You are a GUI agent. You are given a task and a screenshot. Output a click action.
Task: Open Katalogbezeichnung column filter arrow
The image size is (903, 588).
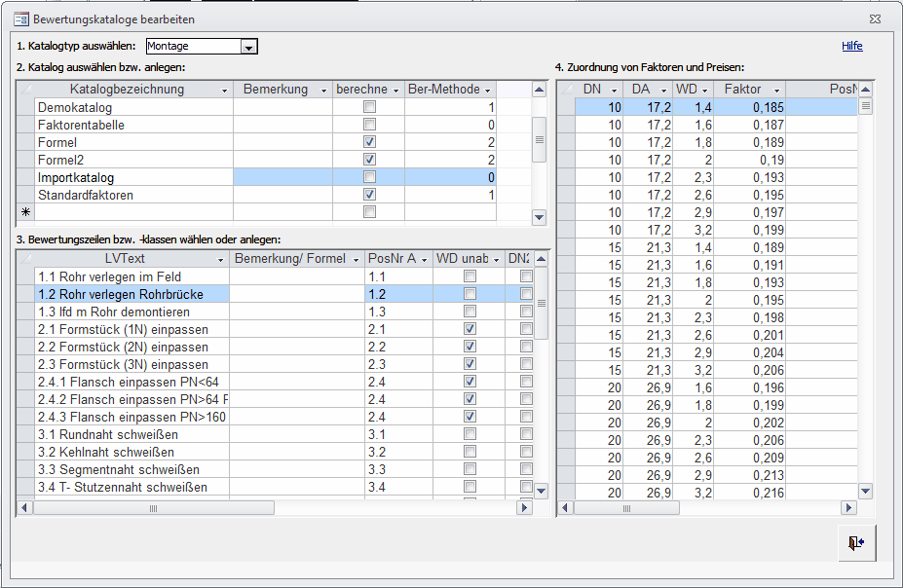pyautogui.click(x=225, y=90)
